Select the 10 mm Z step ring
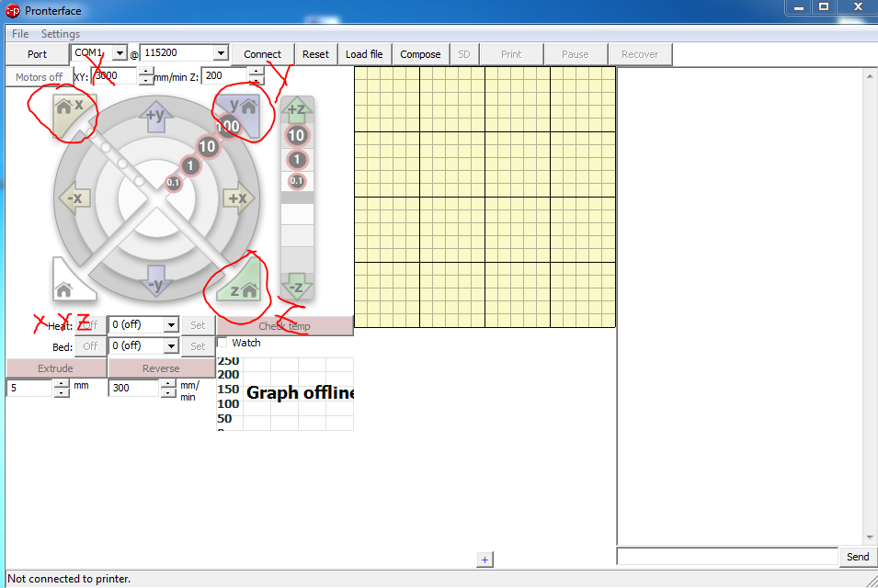Viewport: 878px width, 588px height. click(296, 136)
